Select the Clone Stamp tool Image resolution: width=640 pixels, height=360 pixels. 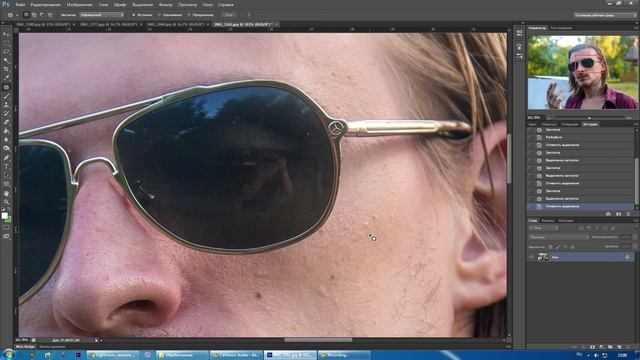6,105
